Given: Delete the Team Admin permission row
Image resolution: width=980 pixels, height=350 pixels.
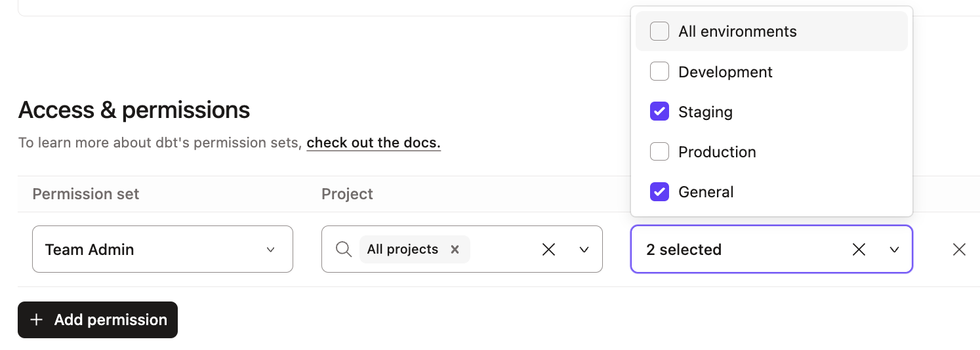Looking at the screenshot, I should point(959,250).
